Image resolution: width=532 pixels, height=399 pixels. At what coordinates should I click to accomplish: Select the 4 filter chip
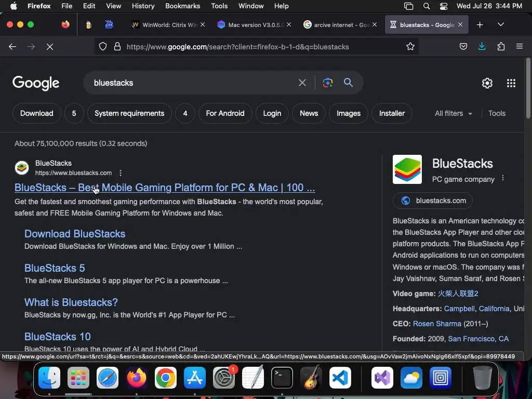coord(185,113)
